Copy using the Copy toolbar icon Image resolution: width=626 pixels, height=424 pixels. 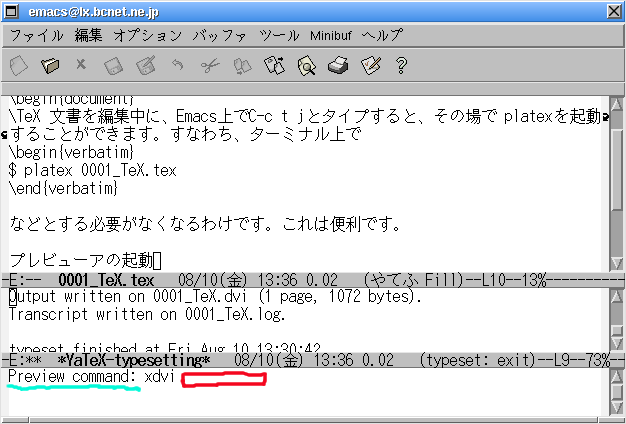[242, 66]
